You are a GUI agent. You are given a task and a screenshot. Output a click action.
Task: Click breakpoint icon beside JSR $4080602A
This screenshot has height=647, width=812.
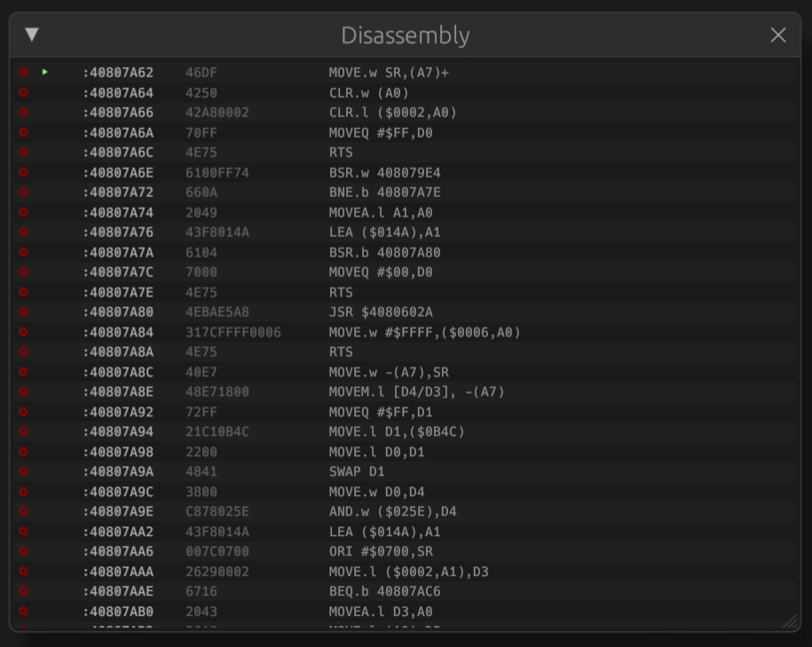22,312
